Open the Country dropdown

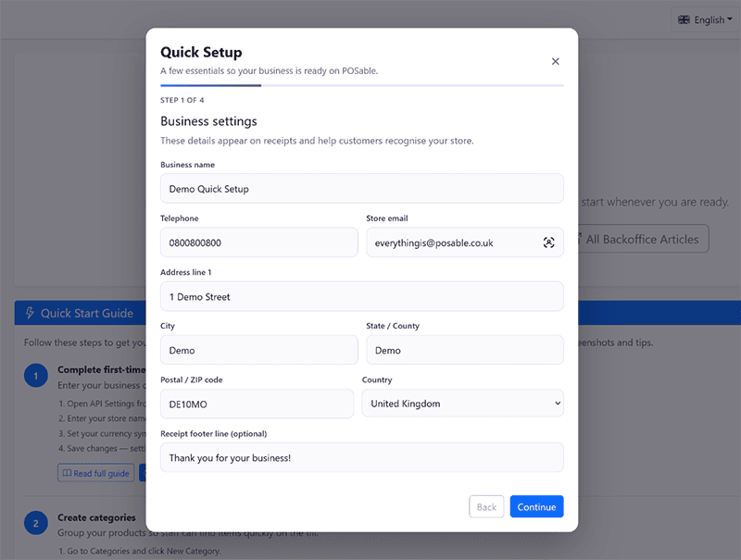[462, 404]
